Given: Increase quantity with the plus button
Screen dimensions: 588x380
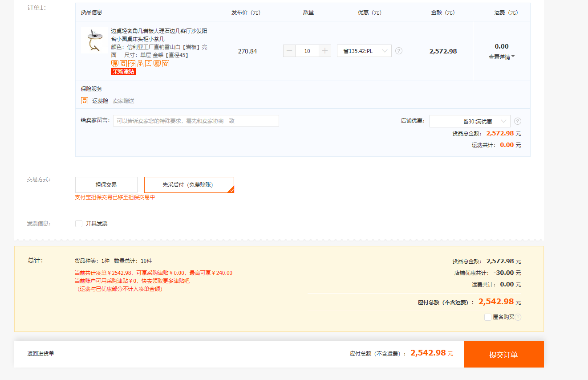Looking at the screenshot, I should [x=325, y=51].
